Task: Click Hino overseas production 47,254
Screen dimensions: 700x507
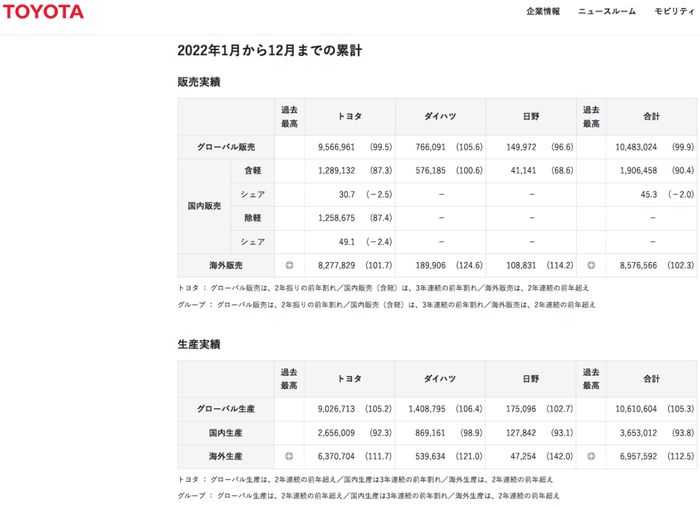Action: click(x=523, y=456)
